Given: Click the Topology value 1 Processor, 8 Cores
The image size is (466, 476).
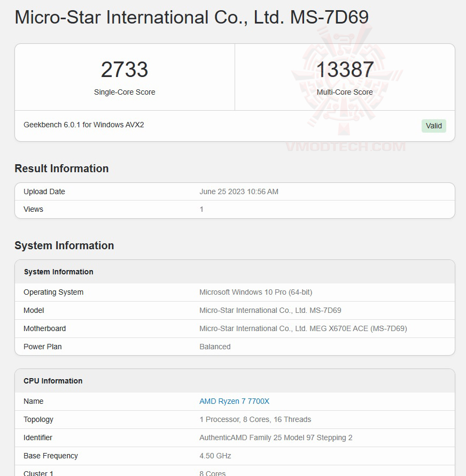Looking at the screenshot, I should tap(255, 419).
